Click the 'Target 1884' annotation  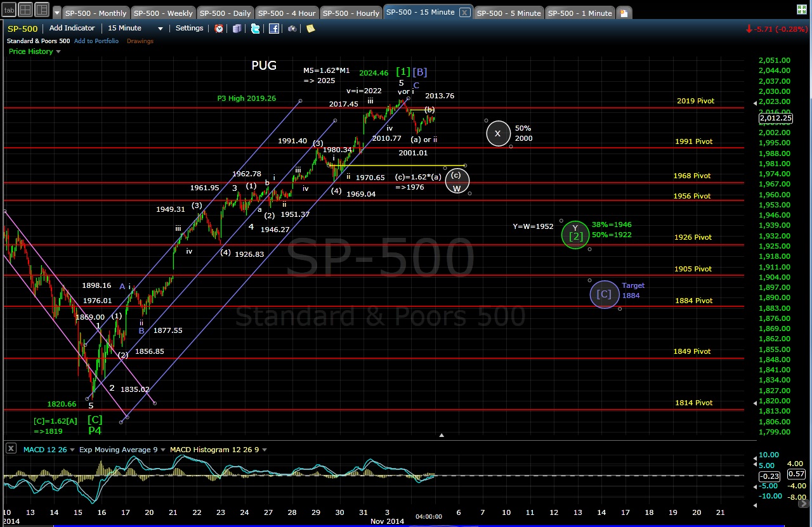click(634, 290)
